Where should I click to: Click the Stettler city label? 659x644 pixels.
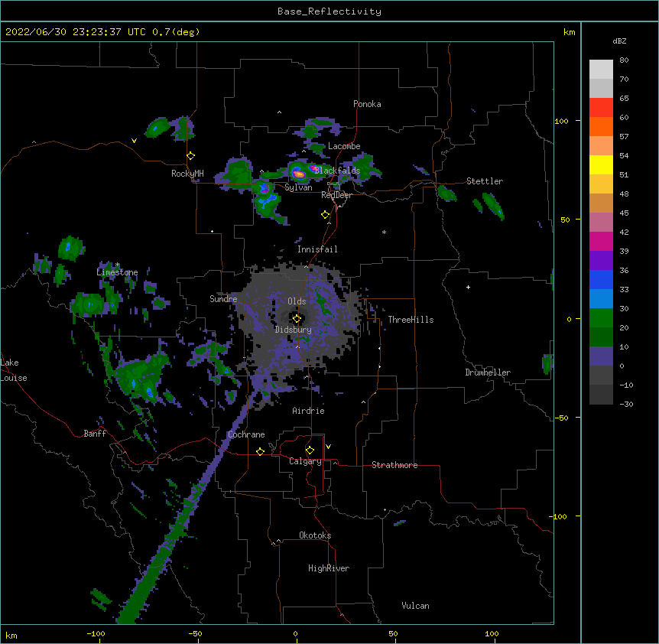point(485,181)
